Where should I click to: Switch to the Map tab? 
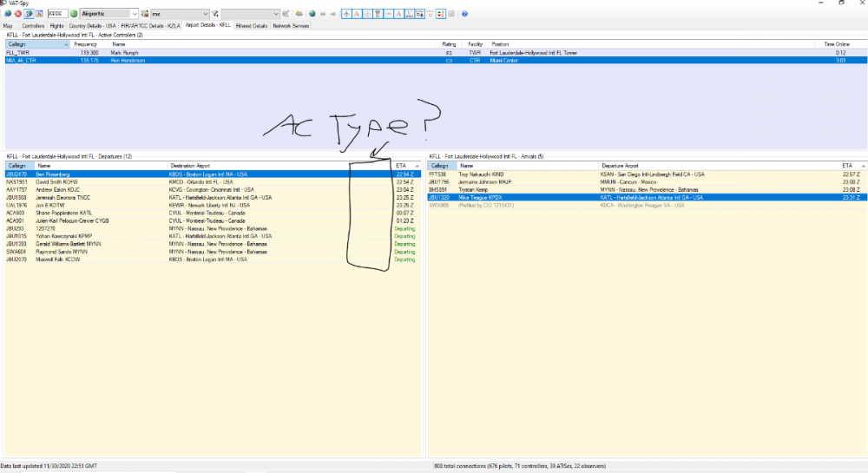[x=8, y=26]
